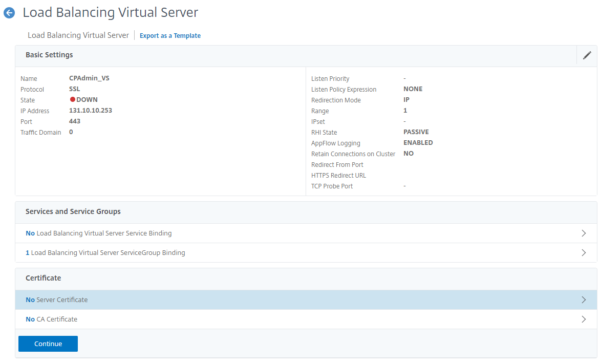Click the Services and Service Groups header

[73, 211]
